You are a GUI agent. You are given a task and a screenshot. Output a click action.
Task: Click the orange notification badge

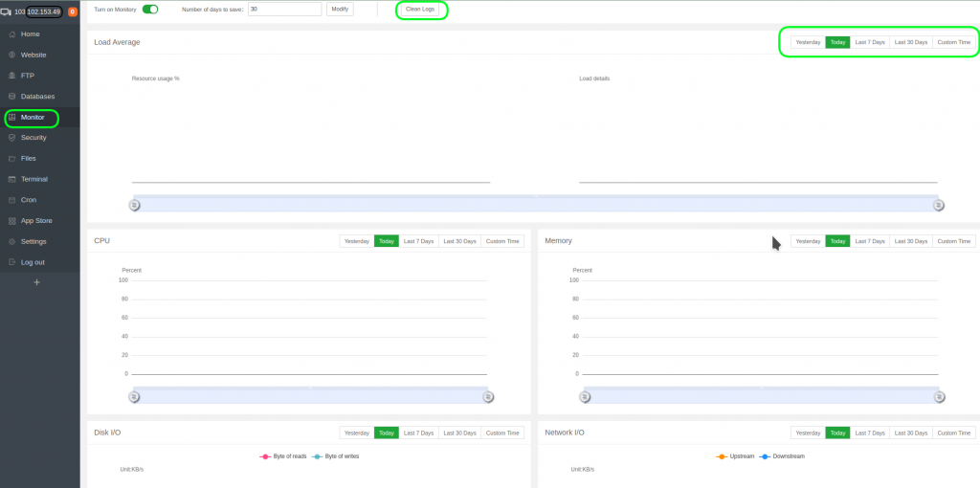click(73, 11)
